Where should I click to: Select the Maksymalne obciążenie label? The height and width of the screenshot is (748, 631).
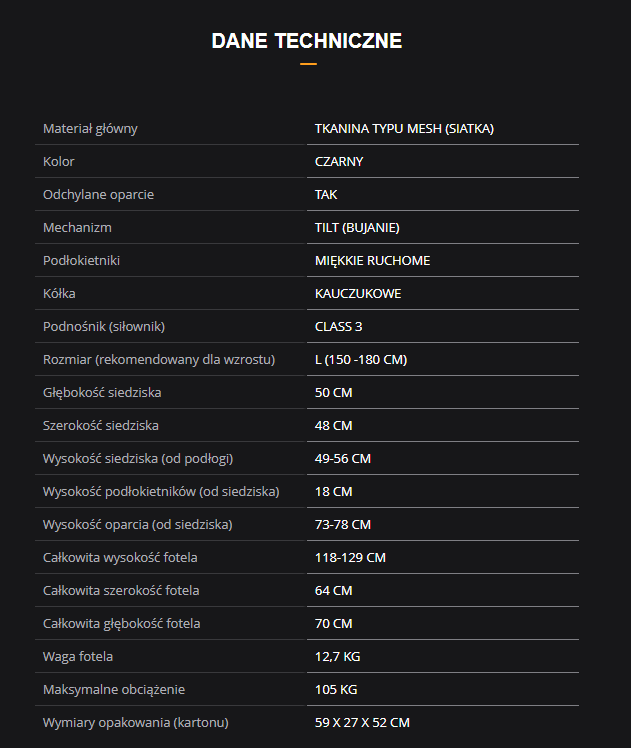114,689
